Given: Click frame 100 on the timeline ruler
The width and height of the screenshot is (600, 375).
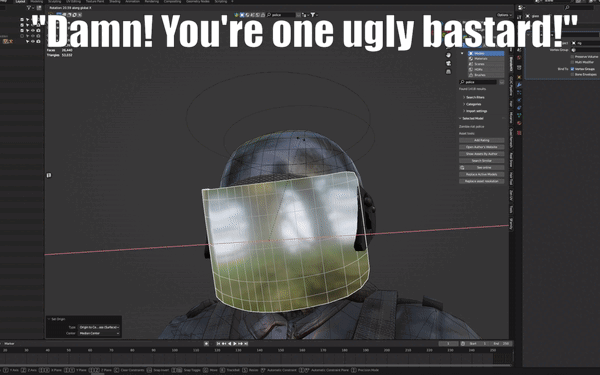Looking at the screenshot, I should (x=175, y=350).
